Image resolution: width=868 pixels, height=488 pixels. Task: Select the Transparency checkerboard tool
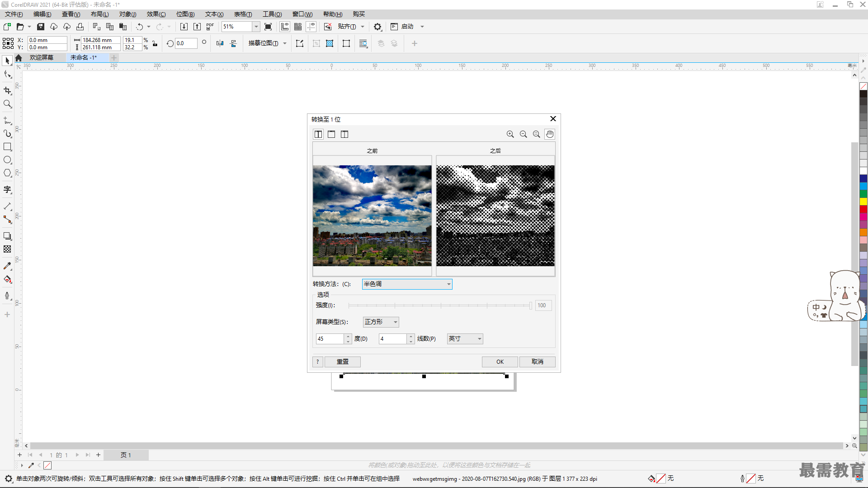pyautogui.click(x=7, y=249)
